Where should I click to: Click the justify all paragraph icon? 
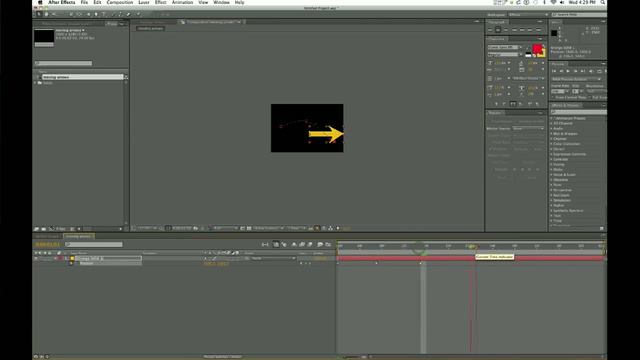pyautogui.click(x=538, y=30)
